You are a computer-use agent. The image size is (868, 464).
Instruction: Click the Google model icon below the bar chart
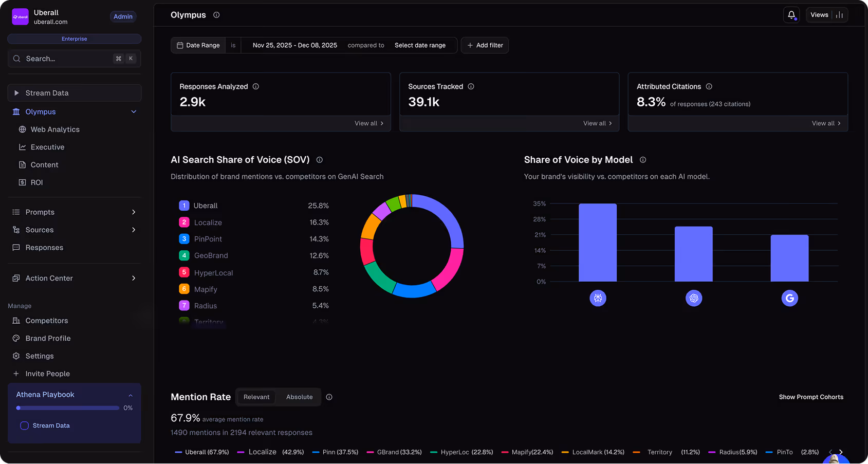pos(789,298)
